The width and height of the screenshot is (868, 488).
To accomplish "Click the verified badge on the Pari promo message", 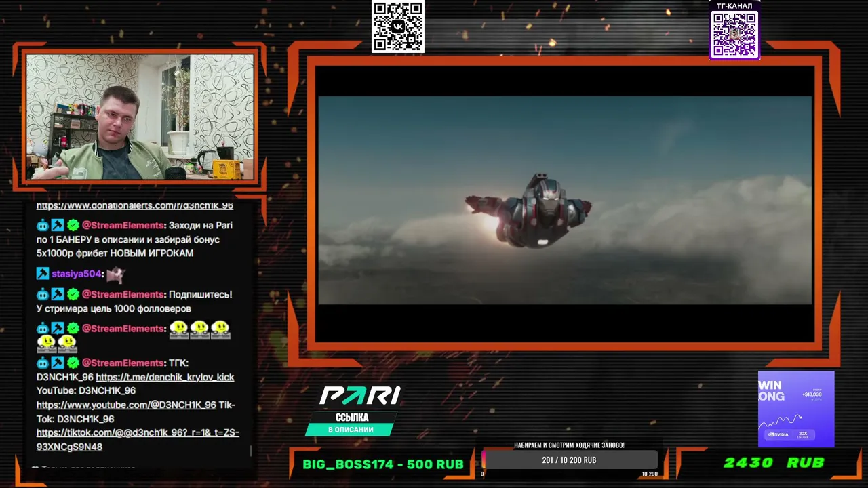I will pos(73,225).
